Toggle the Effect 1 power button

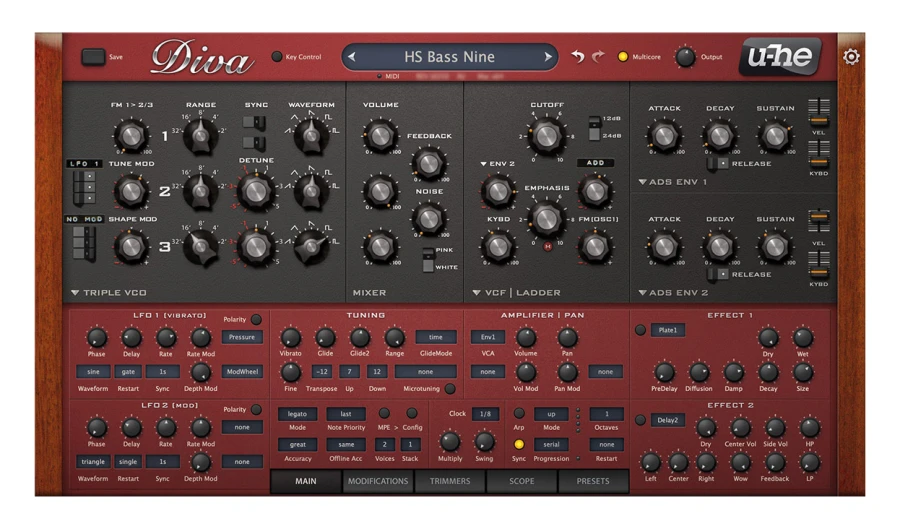(640, 330)
